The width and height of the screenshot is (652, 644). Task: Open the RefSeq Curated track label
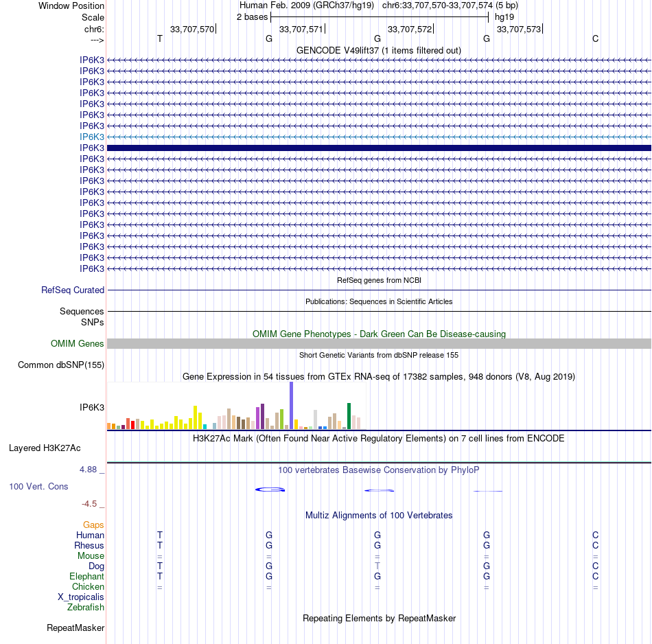point(73,290)
